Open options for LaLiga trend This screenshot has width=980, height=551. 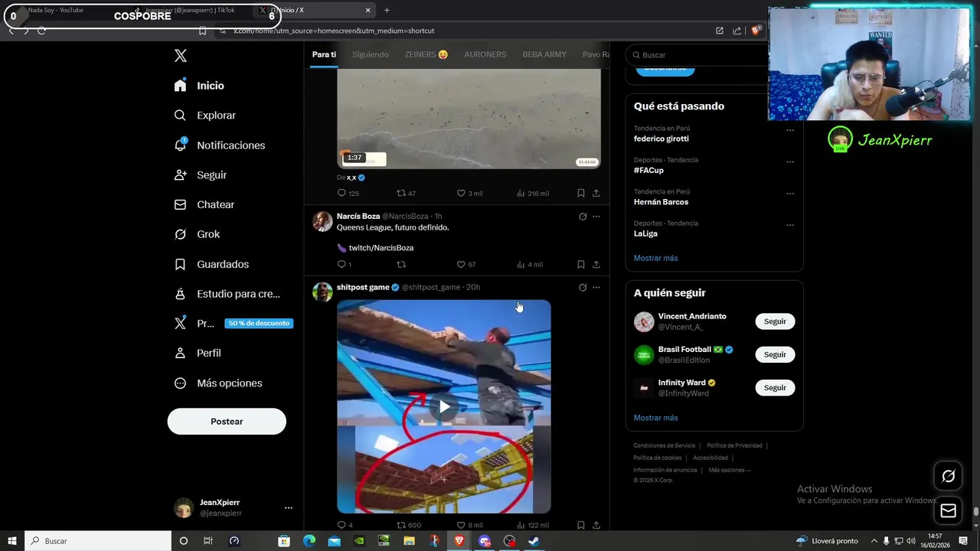tap(790, 225)
